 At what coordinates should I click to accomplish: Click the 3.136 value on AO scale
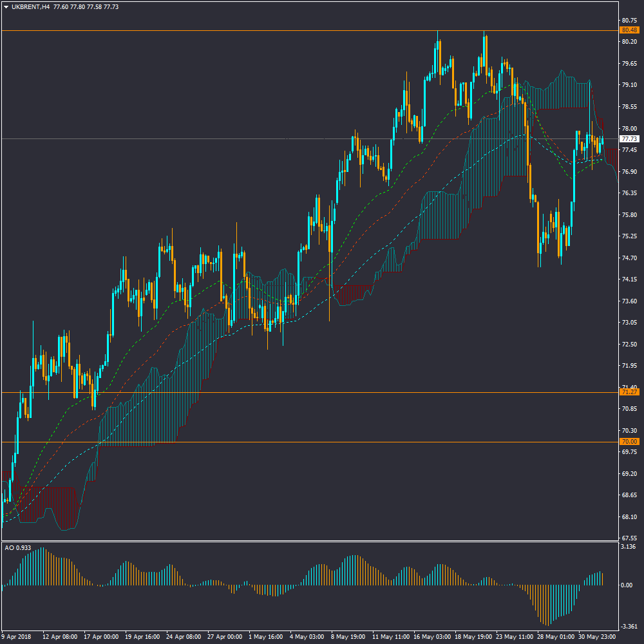[629, 547]
